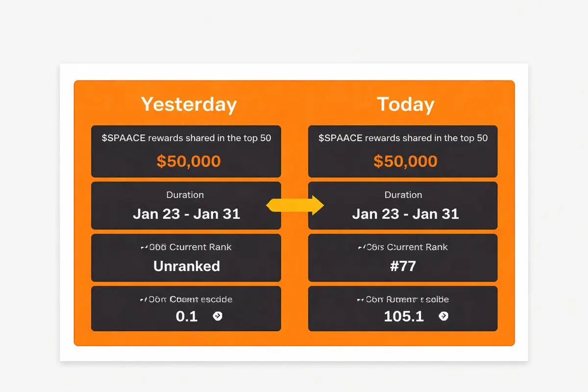Click Today's rewards shared in top 50 text
The height and width of the screenshot is (392, 588).
coord(403,138)
